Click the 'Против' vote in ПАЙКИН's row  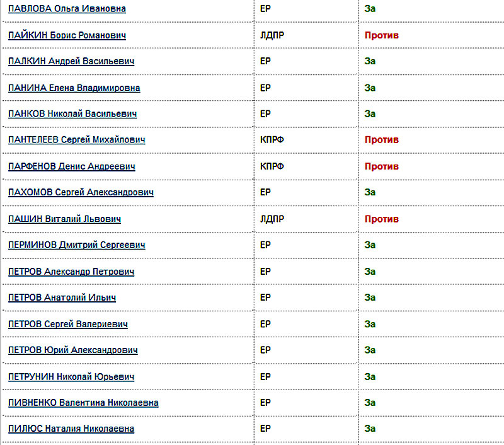(x=382, y=35)
